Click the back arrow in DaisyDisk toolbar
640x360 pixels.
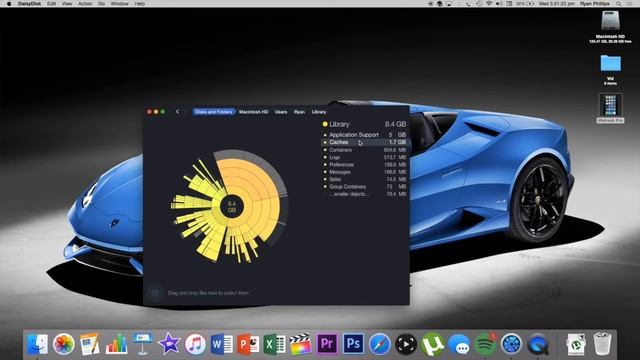(x=177, y=111)
